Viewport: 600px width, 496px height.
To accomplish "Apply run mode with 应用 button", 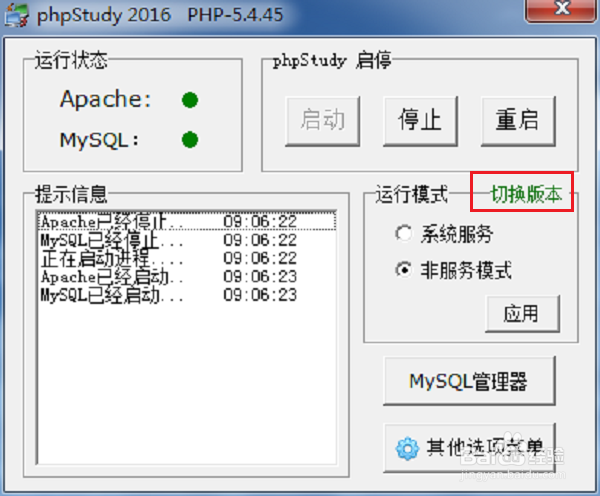I will [522, 313].
